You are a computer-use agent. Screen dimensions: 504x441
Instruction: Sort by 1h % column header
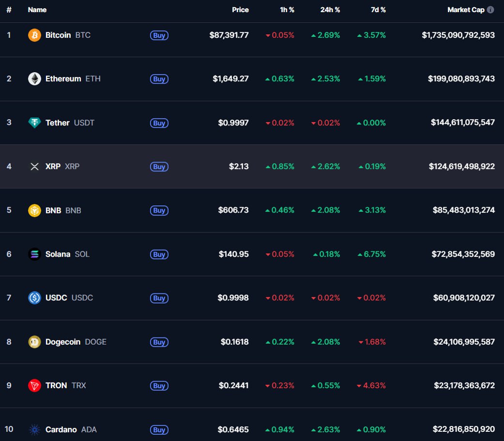pyautogui.click(x=287, y=10)
